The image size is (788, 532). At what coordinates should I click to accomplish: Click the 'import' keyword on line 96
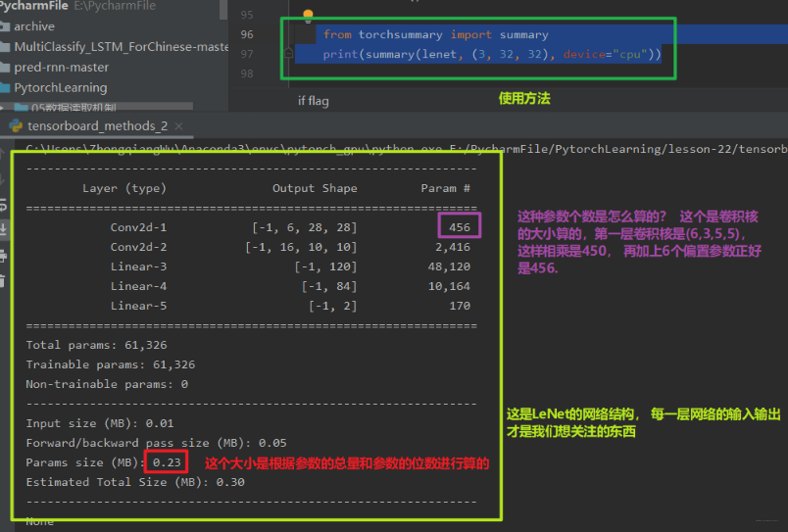[470, 34]
